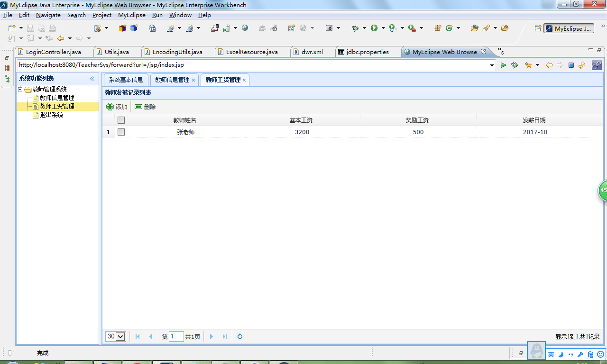Open the address bar history dropdown
The width and height of the screenshot is (607, 364).
[x=492, y=65]
